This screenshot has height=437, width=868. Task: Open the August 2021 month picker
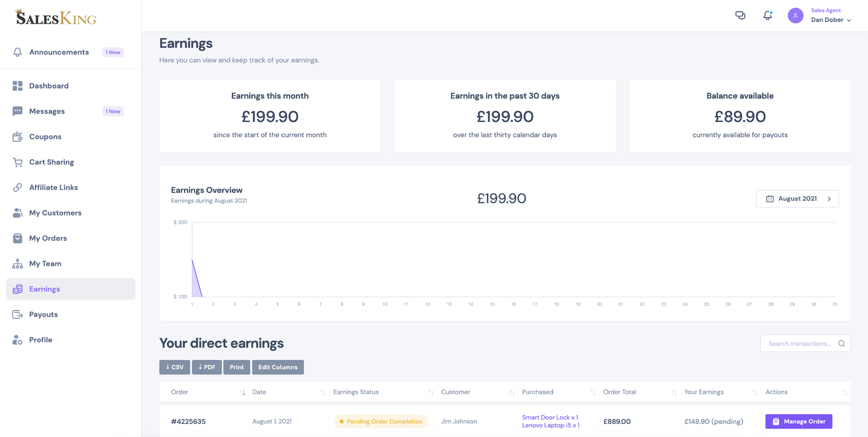pos(797,198)
